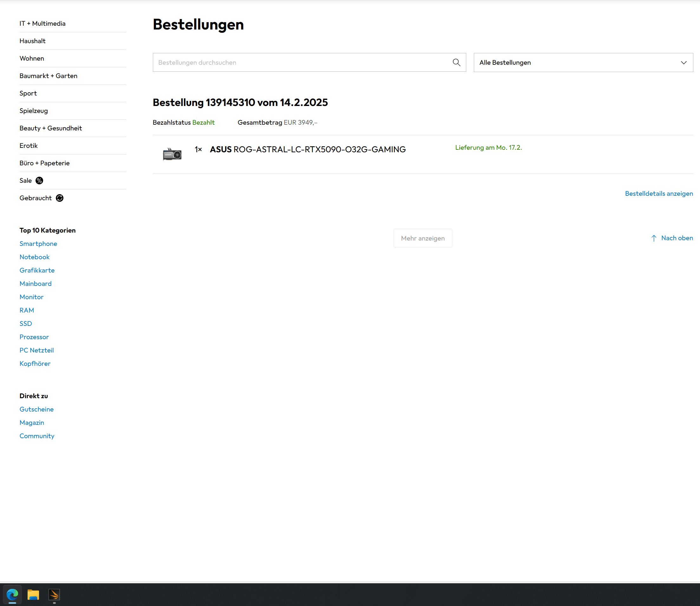This screenshot has width=700, height=606.
Task: Click the Gebraucht refurbished circle icon
Action: click(x=60, y=198)
